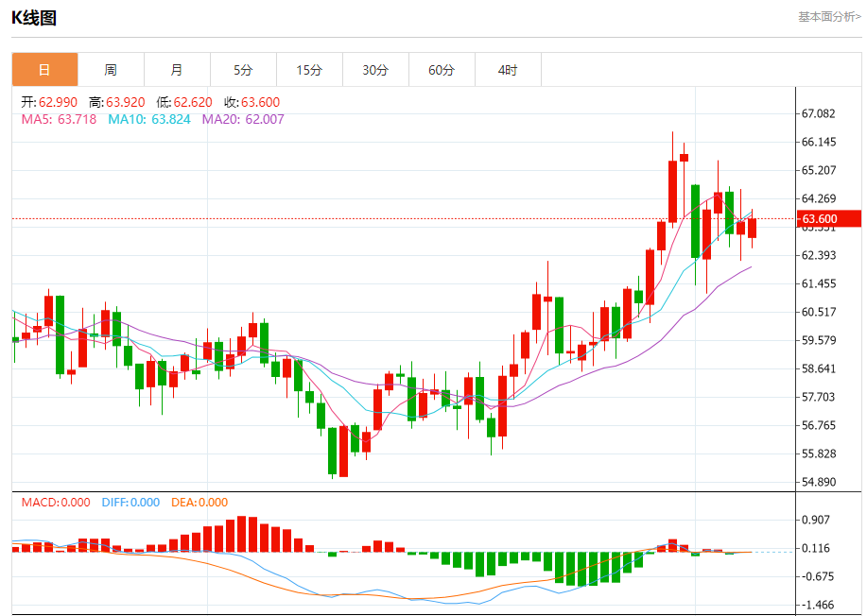Click the MACD indicator label
Screen dimensions: 867x616
tap(56, 503)
